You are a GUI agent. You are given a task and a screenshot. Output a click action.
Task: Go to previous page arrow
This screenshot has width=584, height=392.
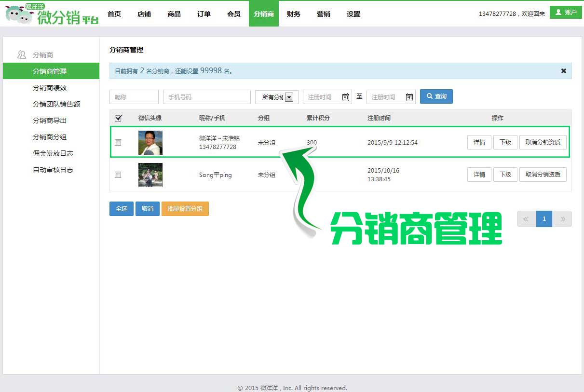point(526,219)
